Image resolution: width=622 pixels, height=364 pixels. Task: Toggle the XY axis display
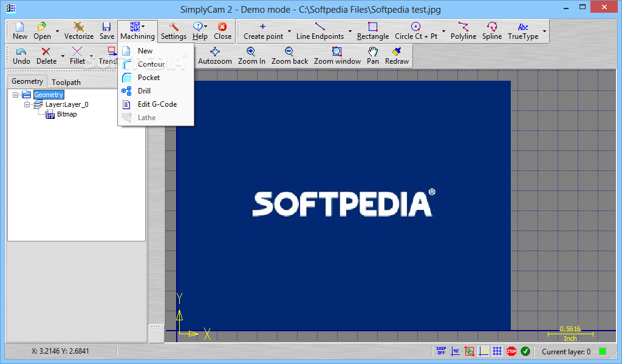click(483, 351)
